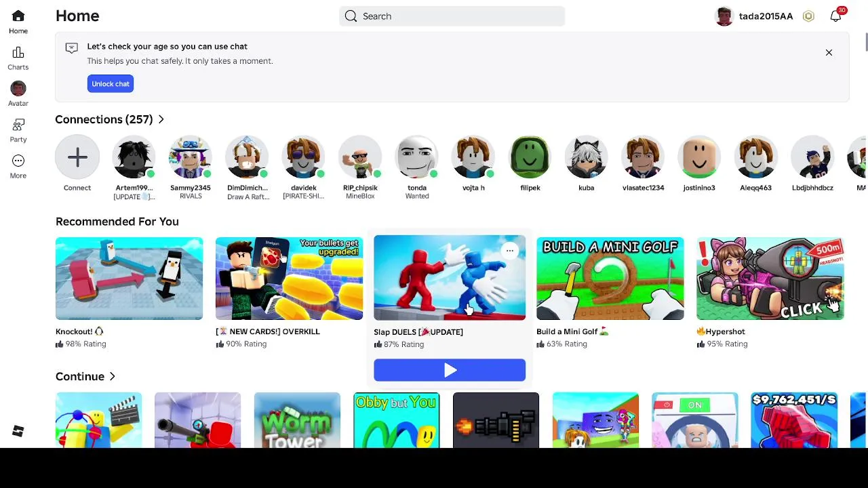Open davidek friend avatar
This screenshot has width=868, height=488.
304,157
